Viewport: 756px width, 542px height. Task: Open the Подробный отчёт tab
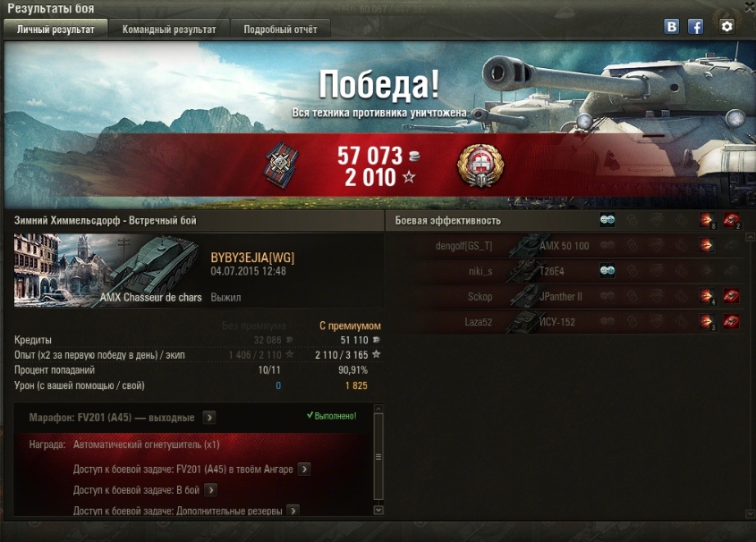280,30
